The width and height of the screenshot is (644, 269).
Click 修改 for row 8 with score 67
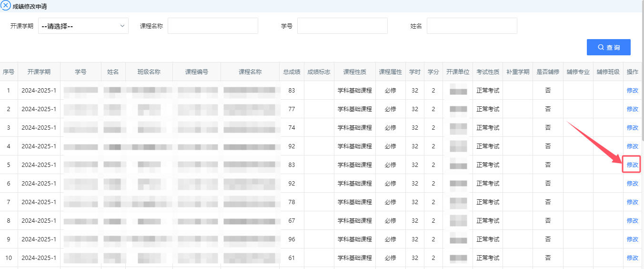(632, 221)
